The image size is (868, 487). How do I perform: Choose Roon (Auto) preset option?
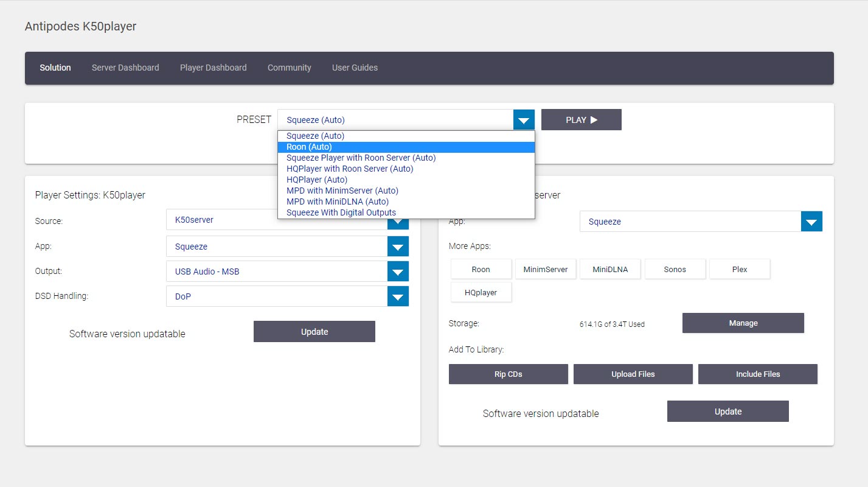(406, 147)
